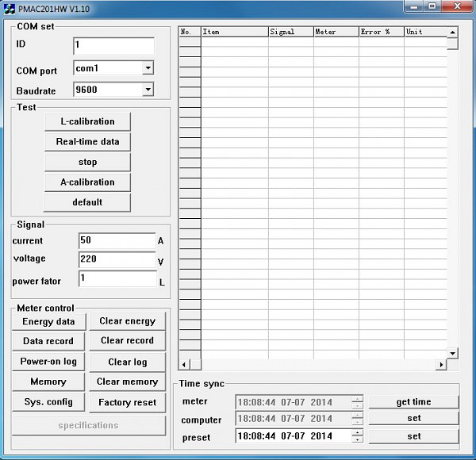Click Clear memory button
This screenshot has height=460, width=476.
pos(128,381)
